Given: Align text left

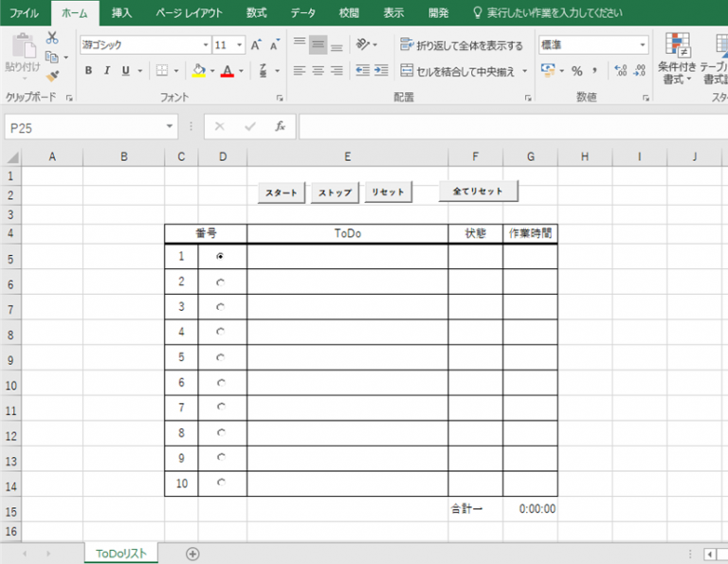Looking at the screenshot, I should pyautogui.click(x=300, y=70).
